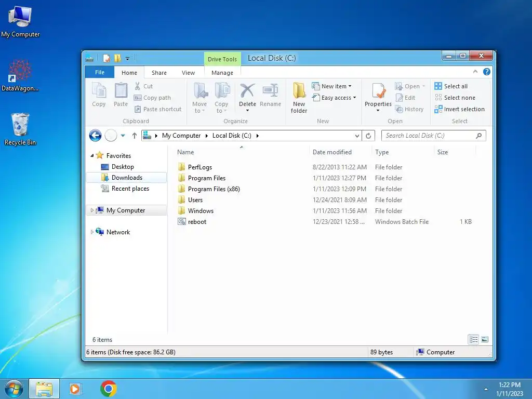Screen dimensions: 532x399
Task: Choose Paste shortcut in Clipboard group
Action: 158,109
